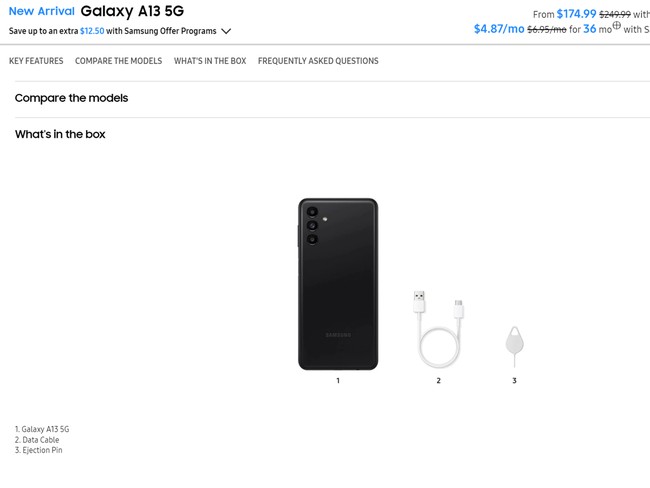Click the financing info icon beside 'mo'
This screenshot has width=650, height=488.
617,26
